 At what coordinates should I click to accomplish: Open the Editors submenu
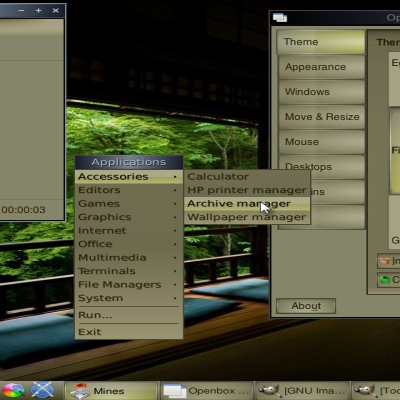coord(129,190)
